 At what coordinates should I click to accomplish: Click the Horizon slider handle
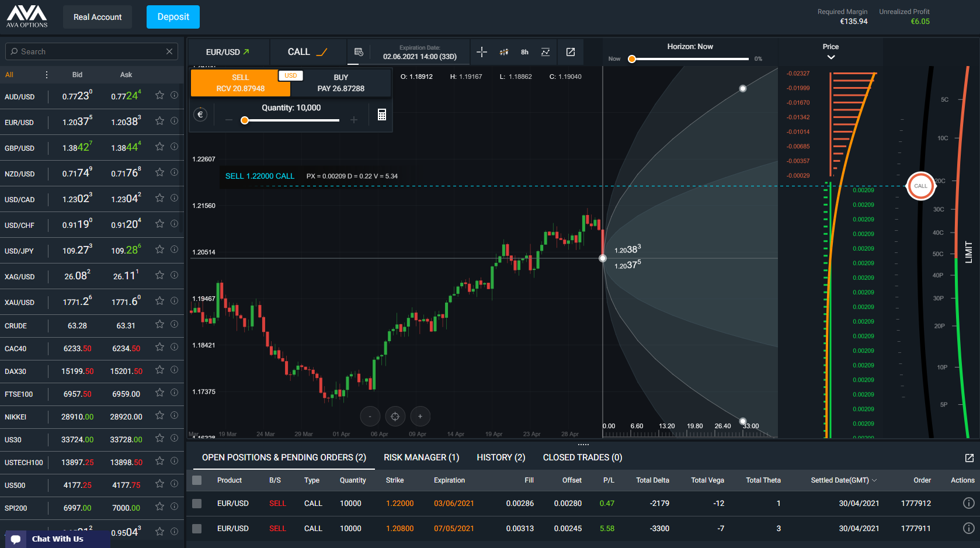[x=632, y=59]
